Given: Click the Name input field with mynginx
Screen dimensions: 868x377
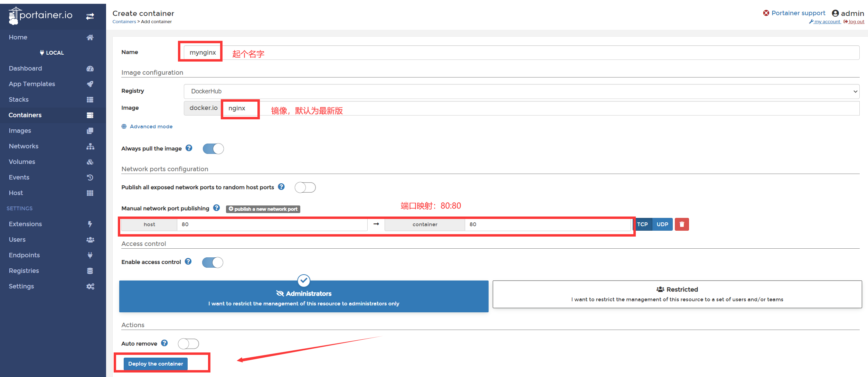Looking at the screenshot, I should 521,53.
